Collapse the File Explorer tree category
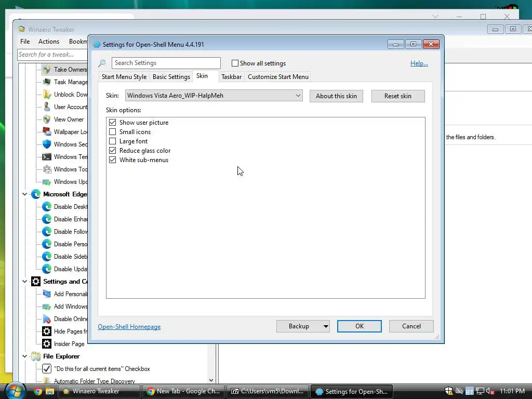Image resolution: width=532 pixels, height=399 pixels. pyautogui.click(x=24, y=356)
